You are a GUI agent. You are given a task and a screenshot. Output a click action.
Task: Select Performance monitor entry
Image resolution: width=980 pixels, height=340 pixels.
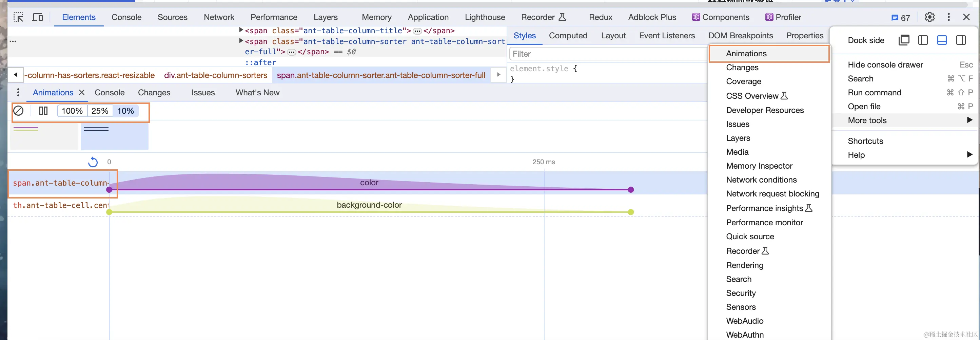click(769, 222)
